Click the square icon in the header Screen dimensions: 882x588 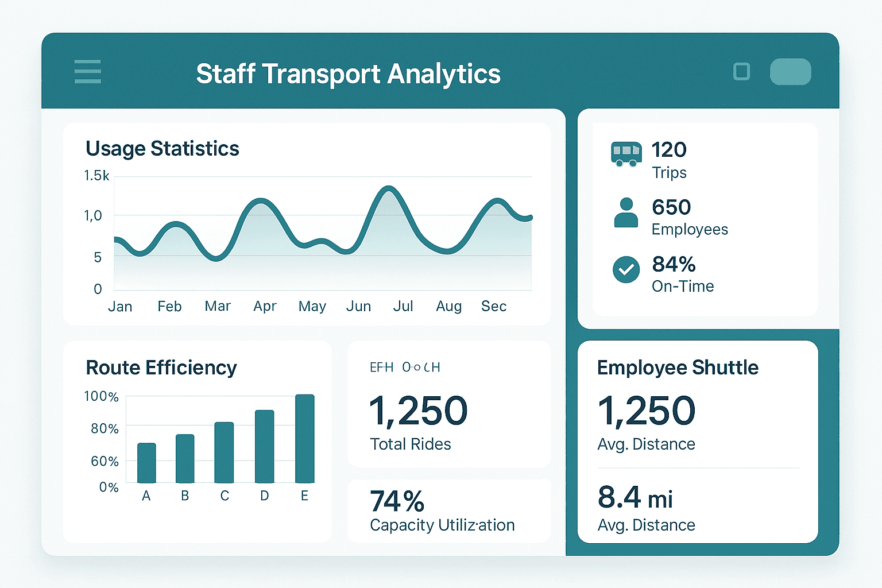tap(741, 71)
